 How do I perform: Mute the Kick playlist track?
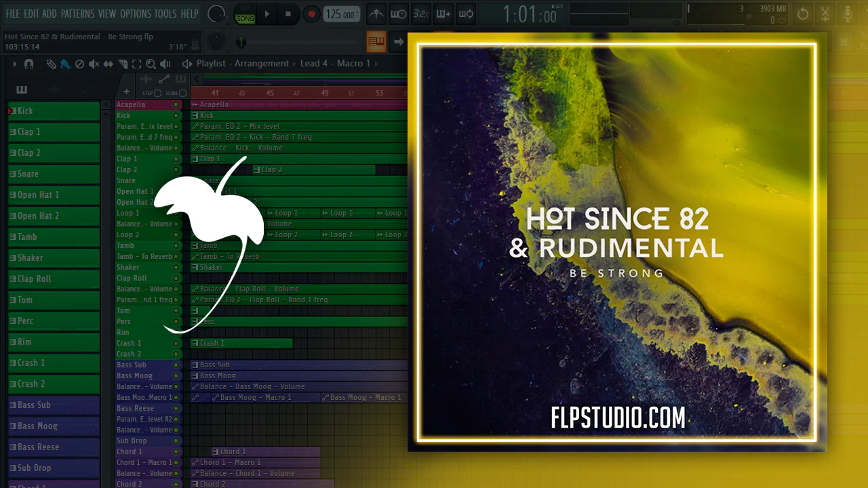point(176,116)
